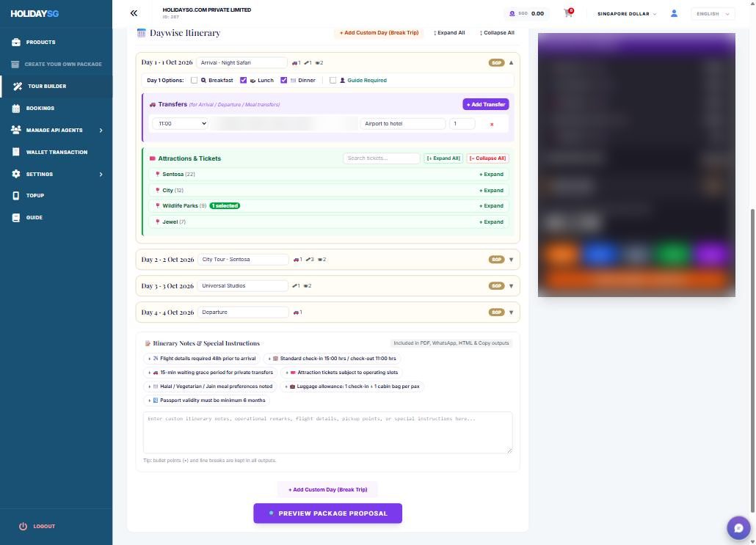Image resolution: width=756 pixels, height=545 pixels.
Task: Click Preview Package Proposal button
Action: [x=327, y=513]
